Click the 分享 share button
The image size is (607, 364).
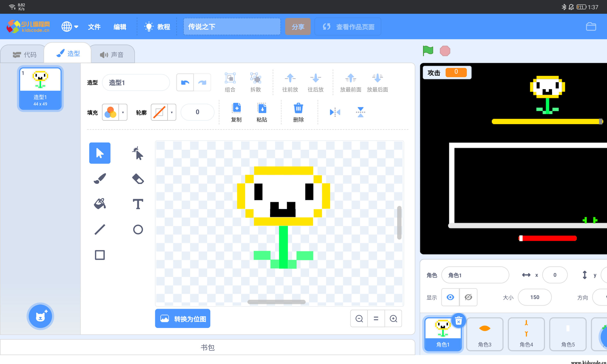click(x=298, y=27)
